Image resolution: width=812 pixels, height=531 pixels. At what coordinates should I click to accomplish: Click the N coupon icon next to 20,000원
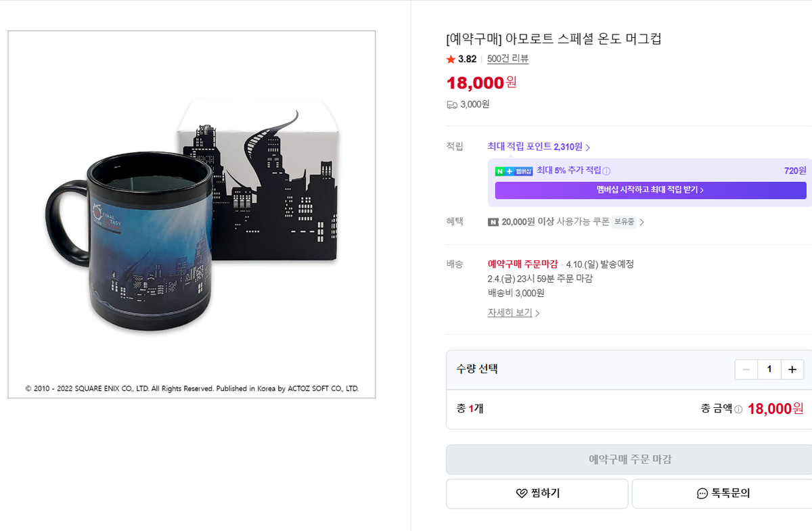tap(493, 222)
